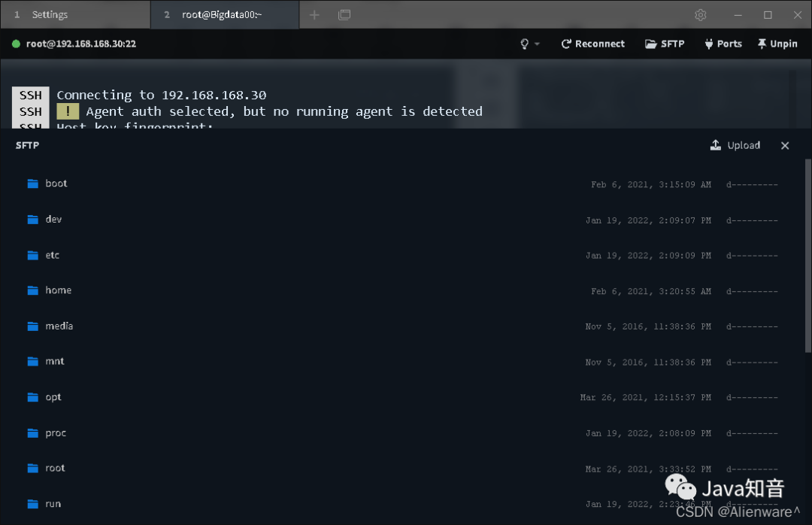Select the 'proc' directory name
The height and width of the screenshot is (525, 812).
click(x=56, y=433)
